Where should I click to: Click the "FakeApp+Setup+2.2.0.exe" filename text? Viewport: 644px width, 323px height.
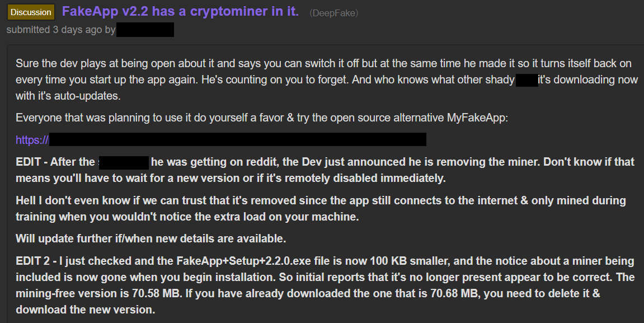point(237,261)
